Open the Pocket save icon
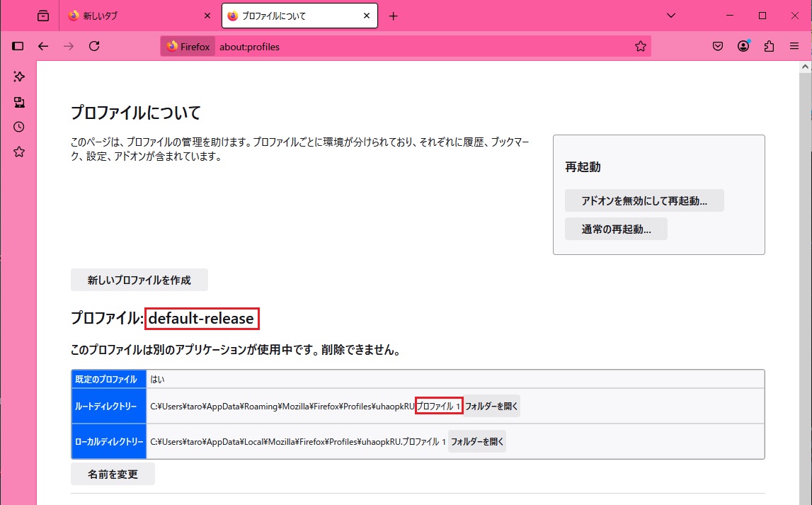This screenshot has width=812, height=505. pyautogui.click(x=717, y=46)
